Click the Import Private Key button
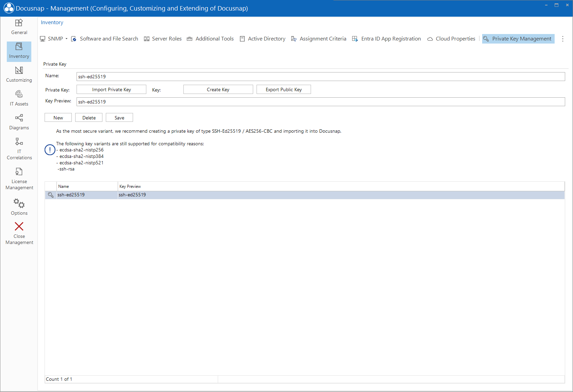 point(111,89)
